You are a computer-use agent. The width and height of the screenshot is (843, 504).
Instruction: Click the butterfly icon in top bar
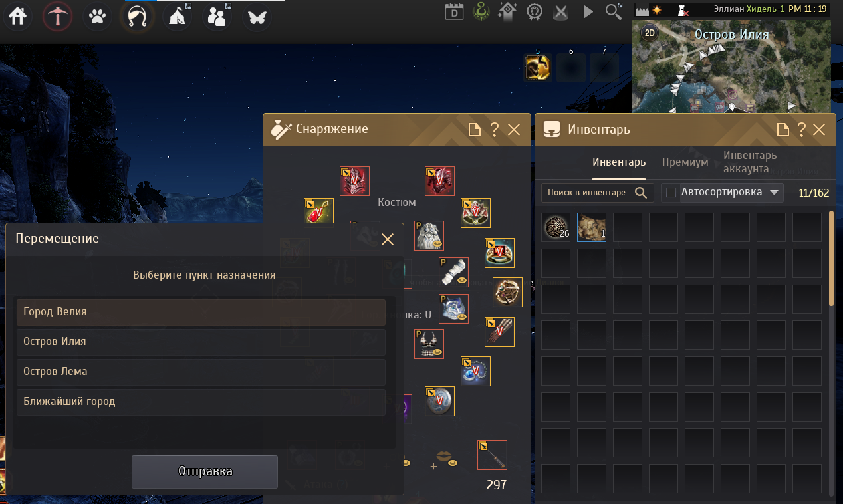point(257,17)
